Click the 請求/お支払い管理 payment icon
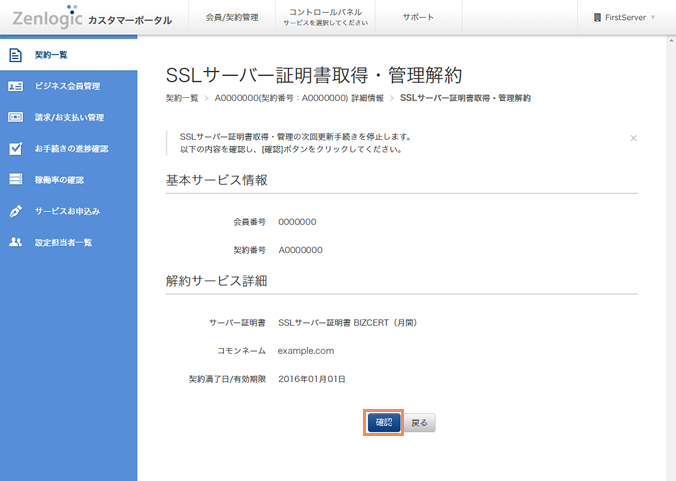 point(15,117)
